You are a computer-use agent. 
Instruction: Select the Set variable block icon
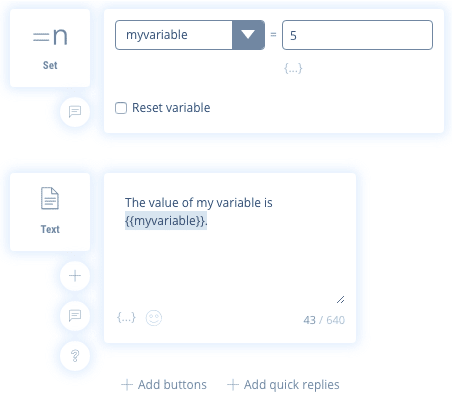pyautogui.click(x=50, y=37)
